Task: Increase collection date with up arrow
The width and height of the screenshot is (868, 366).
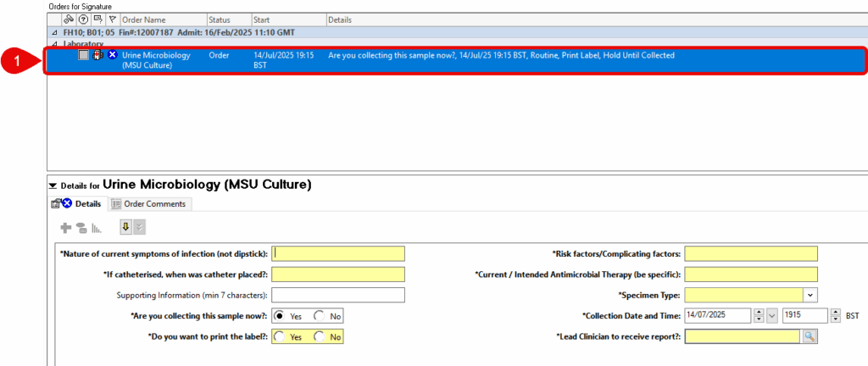Action: coord(759,313)
